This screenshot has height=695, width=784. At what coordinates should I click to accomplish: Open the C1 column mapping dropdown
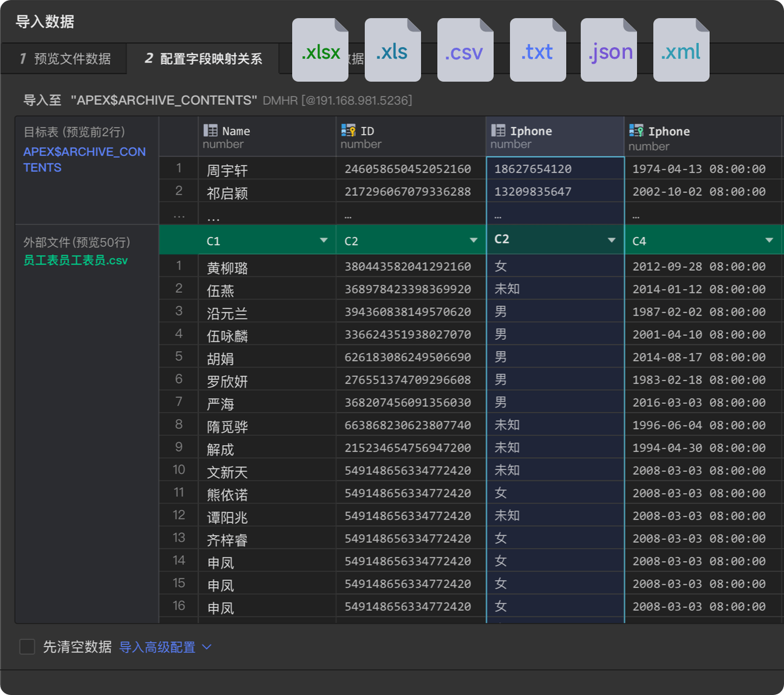click(323, 240)
